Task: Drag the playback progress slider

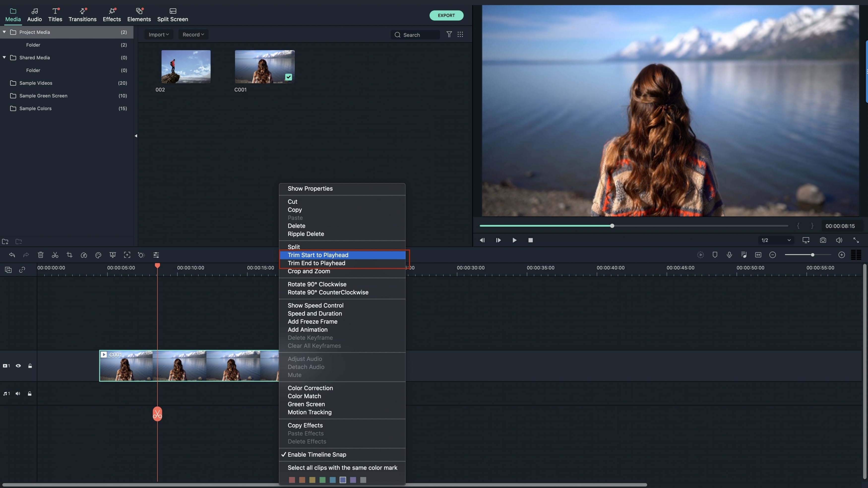Action: 612,226
